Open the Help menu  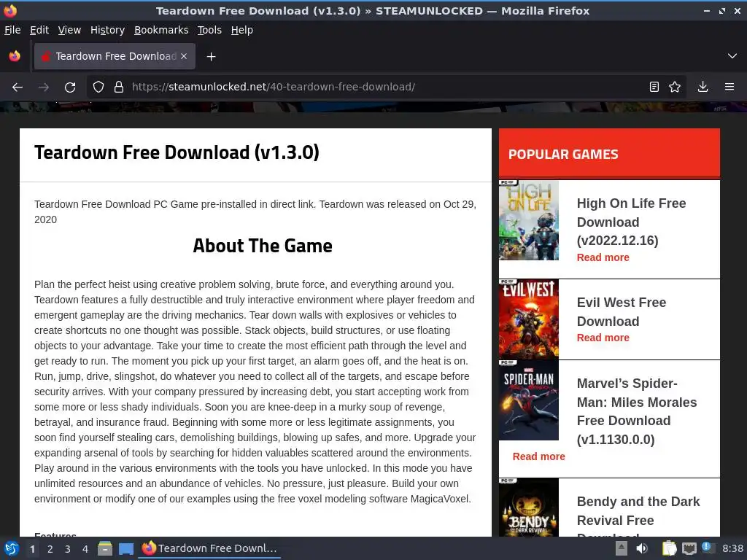241,30
